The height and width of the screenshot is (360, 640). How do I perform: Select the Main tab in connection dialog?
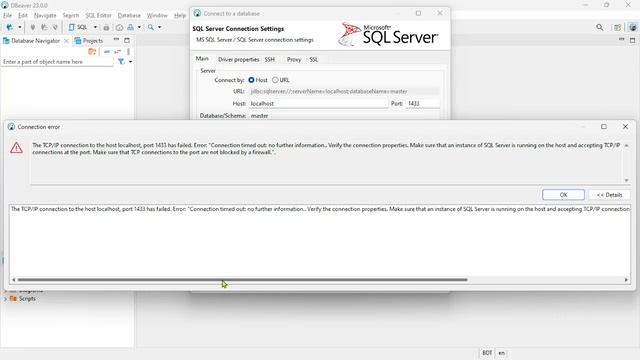[x=202, y=59]
